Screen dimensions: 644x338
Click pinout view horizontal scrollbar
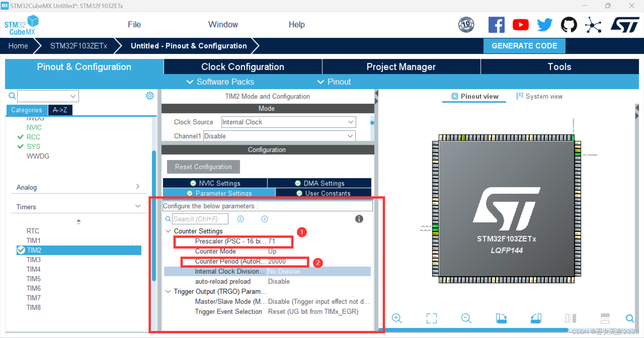474,330
